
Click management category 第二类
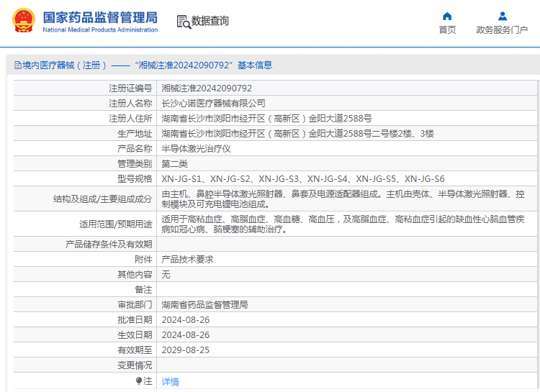pos(174,164)
